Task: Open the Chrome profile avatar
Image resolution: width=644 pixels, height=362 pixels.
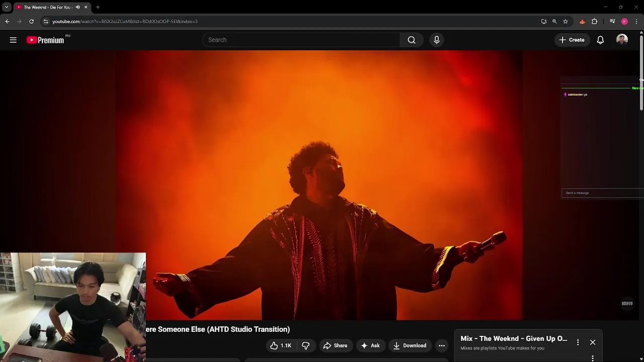Action: pos(624,21)
